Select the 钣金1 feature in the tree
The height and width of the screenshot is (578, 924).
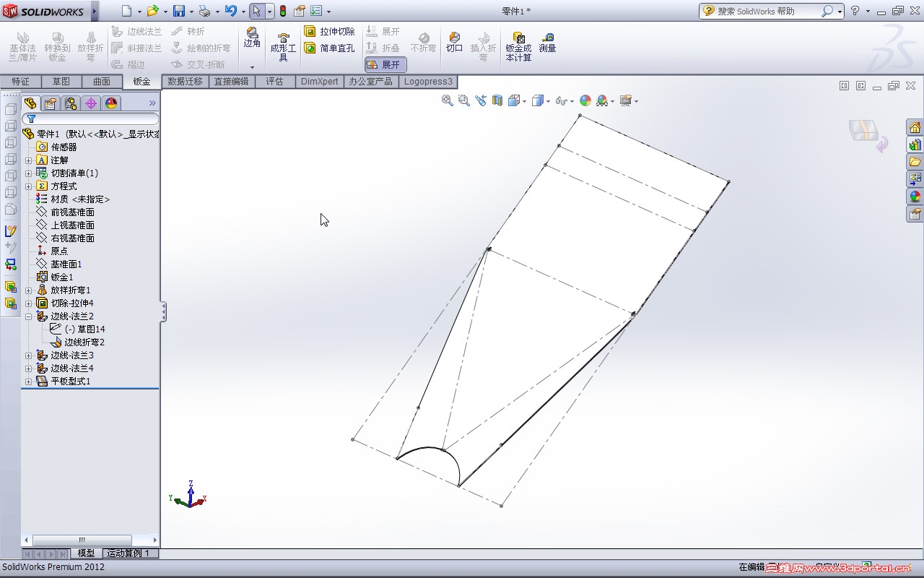pos(61,277)
